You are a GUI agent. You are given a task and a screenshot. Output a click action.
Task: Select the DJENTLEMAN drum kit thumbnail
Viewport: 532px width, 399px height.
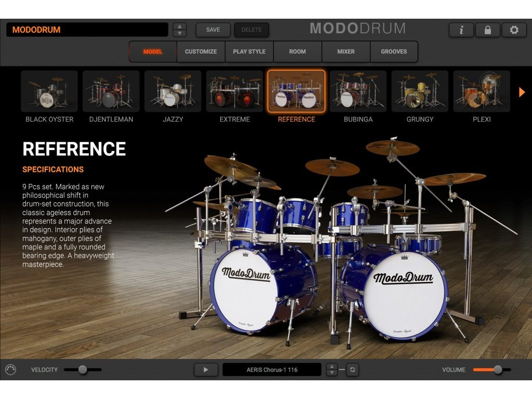(x=111, y=91)
